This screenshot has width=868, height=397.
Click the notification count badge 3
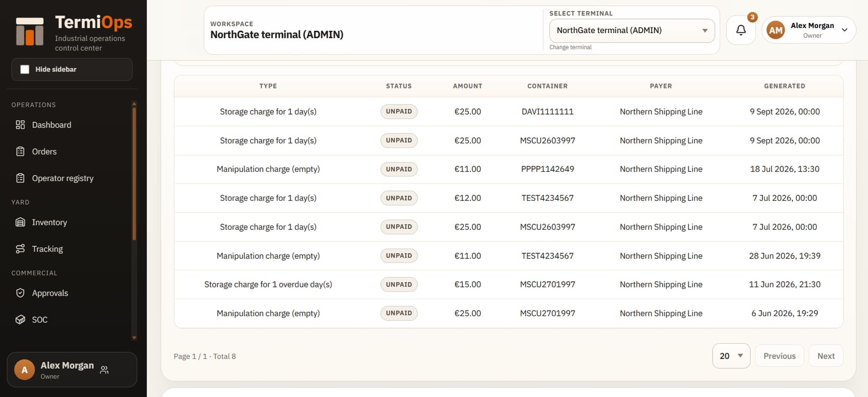coord(752,17)
